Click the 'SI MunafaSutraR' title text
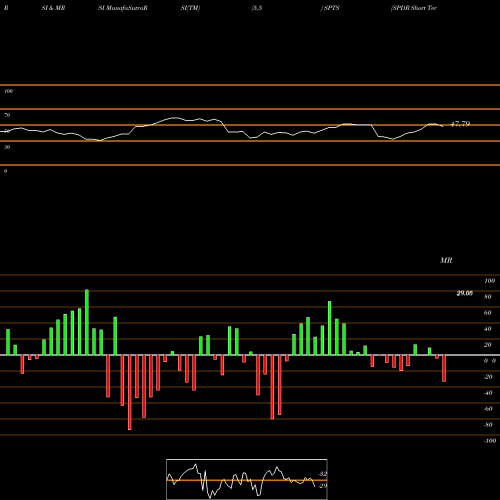 pos(123,8)
